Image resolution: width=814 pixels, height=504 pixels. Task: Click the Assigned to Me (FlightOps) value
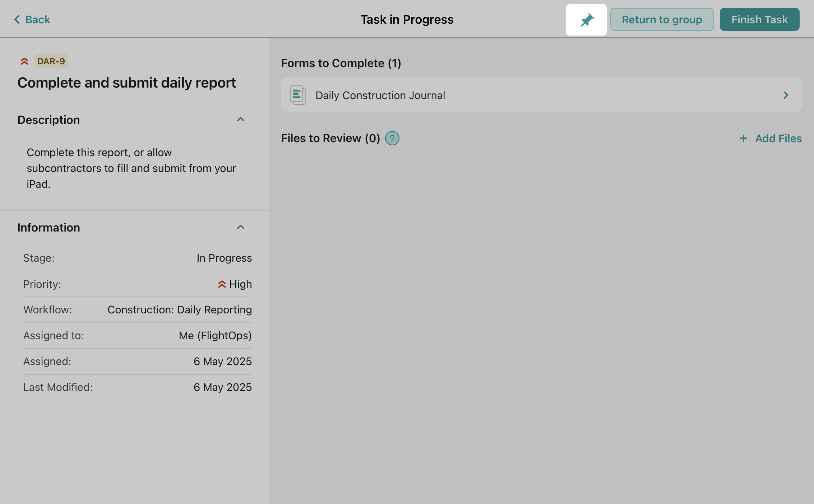point(215,336)
